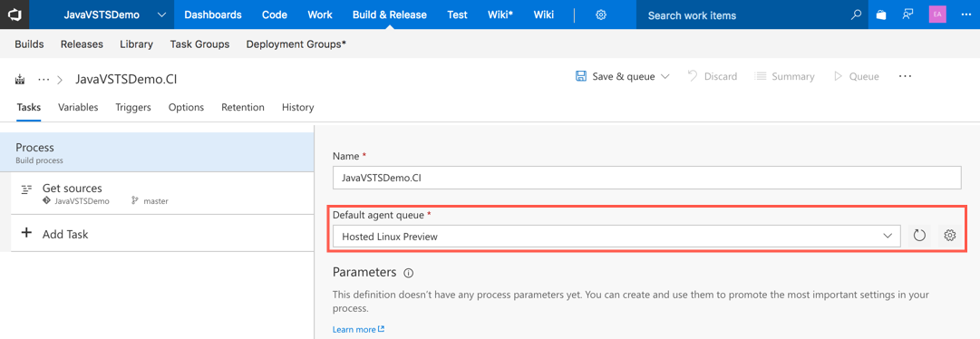Go to Task Groups sub-navigation
The image size is (980, 339).
click(x=199, y=44)
